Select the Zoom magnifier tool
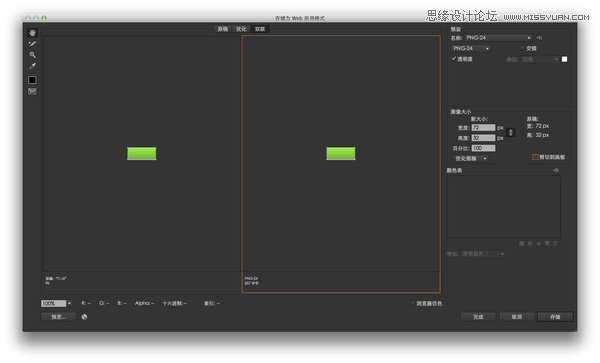 pyautogui.click(x=33, y=55)
